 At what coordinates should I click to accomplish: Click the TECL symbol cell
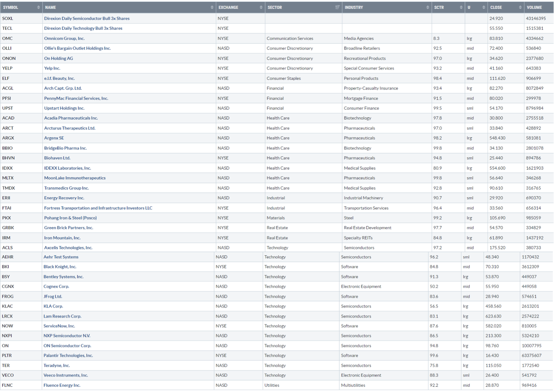tap(7, 28)
